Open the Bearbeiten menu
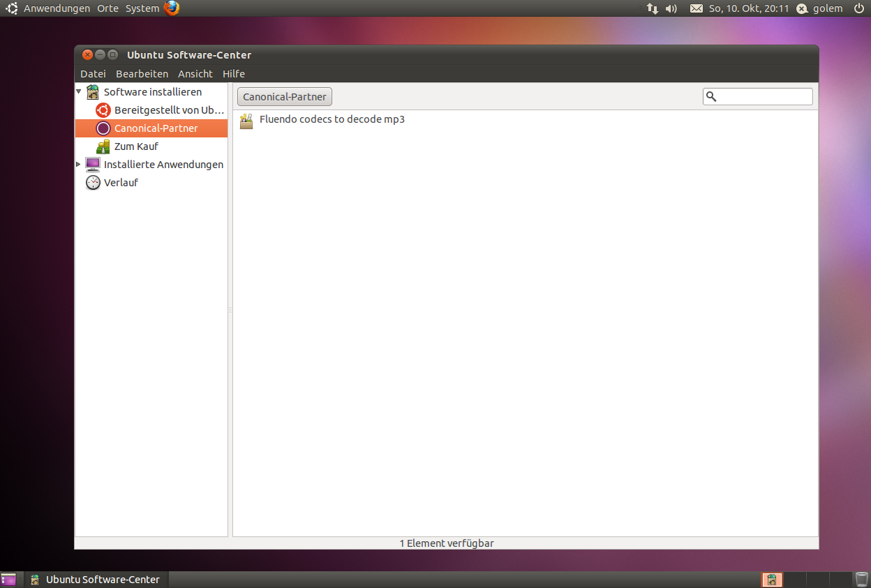Image resolution: width=871 pixels, height=588 pixels. click(142, 74)
